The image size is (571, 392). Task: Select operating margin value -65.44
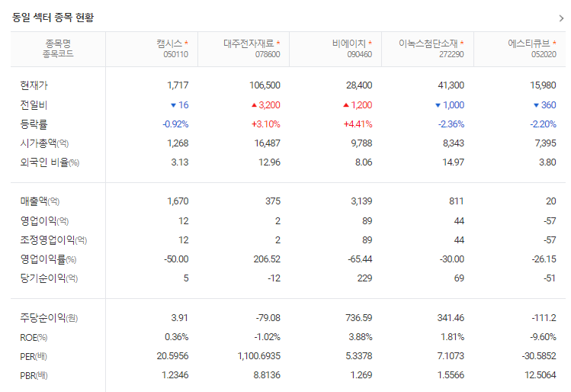point(360,259)
